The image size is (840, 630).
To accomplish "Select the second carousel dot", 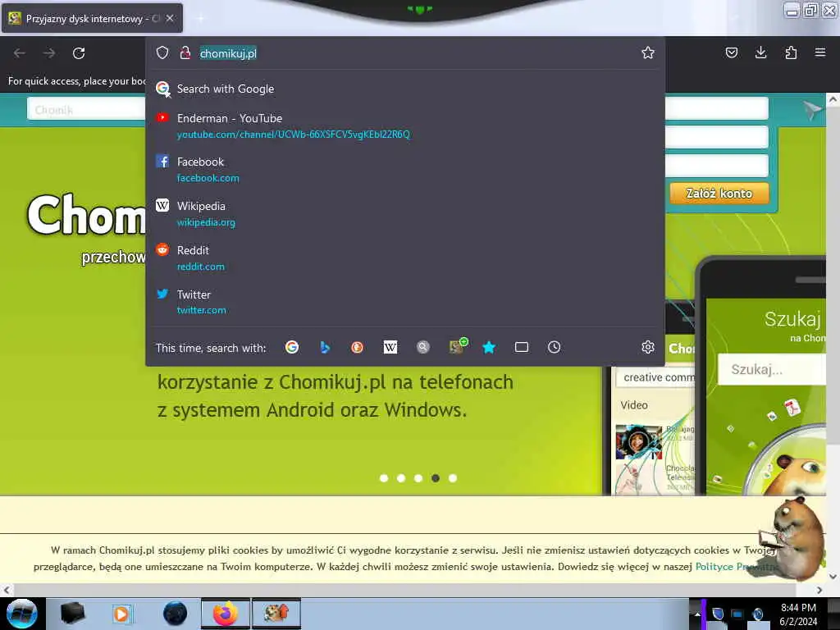I will click(x=400, y=478).
